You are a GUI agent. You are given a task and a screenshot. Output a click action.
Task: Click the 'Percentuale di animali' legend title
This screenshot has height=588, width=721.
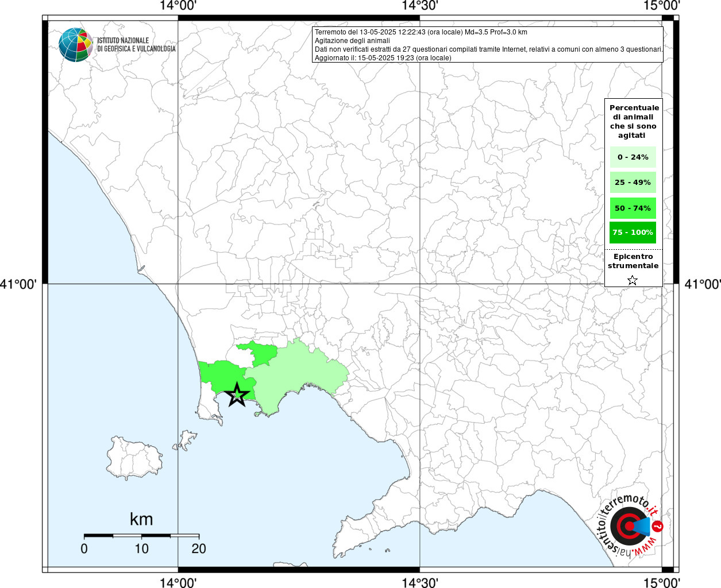coord(634,122)
